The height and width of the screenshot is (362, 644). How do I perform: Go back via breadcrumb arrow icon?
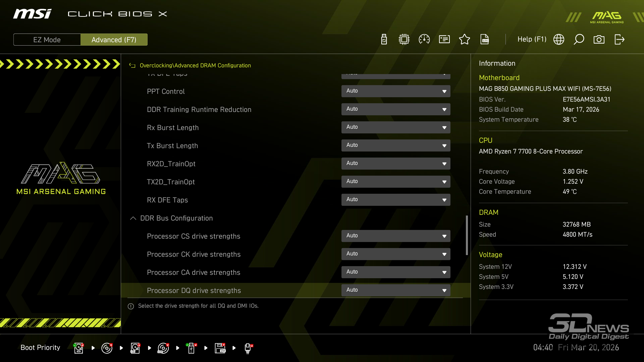click(132, 66)
